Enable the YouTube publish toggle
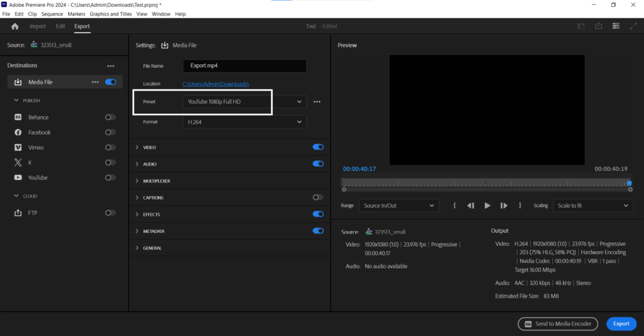The height and width of the screenshot is (336, 644). click(x=110, y=178)
